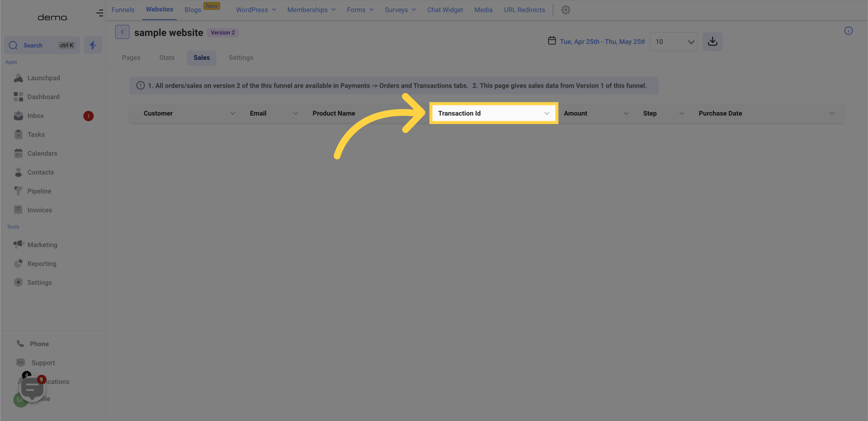Open sidebar Settings with gear icon
Screen dimensions: 868x421
tap(39, 282)
